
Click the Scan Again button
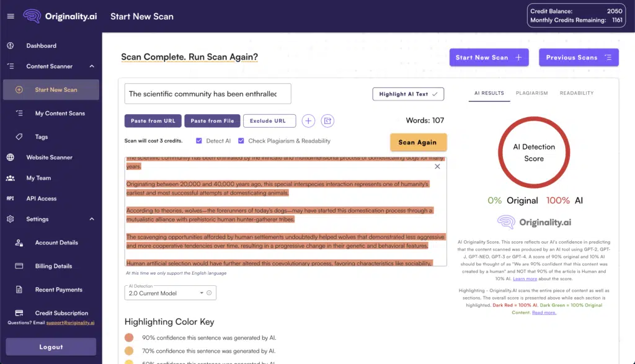(x=419, y=142)
